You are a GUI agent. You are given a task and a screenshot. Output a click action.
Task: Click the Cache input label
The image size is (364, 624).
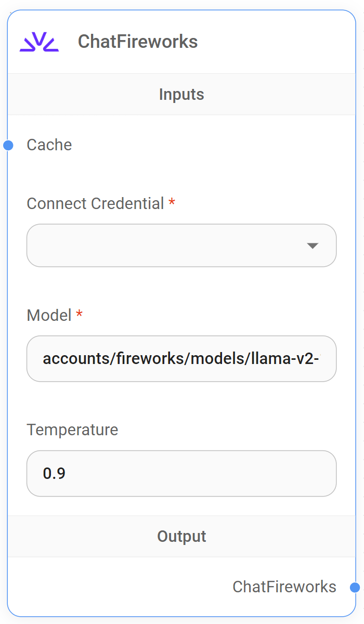tap(49, 145)
